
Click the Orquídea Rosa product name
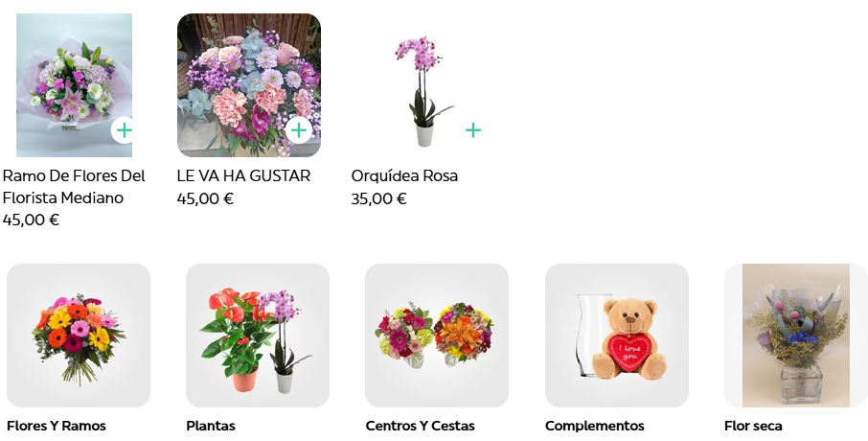point(404,176)
